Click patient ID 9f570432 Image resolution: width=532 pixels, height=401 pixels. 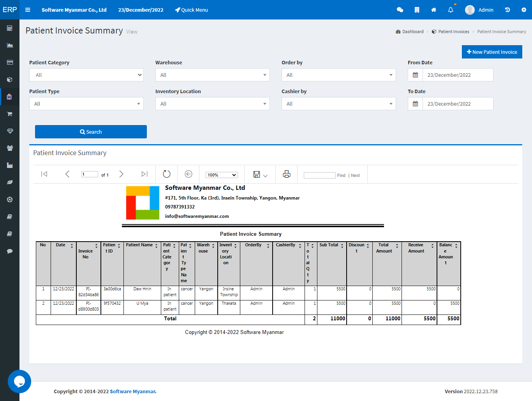112,303
